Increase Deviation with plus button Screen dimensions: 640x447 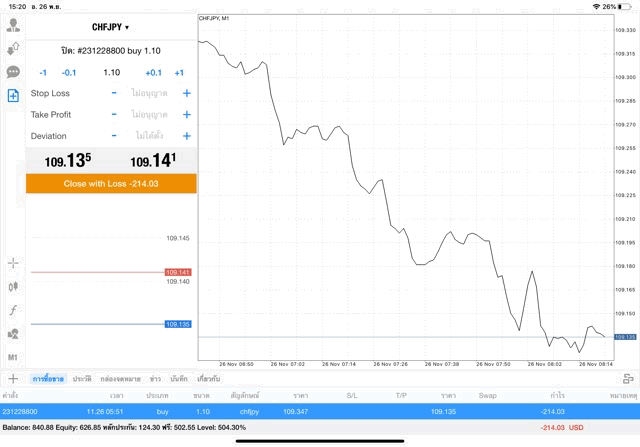pyautogui.click(x=187, y=136)
